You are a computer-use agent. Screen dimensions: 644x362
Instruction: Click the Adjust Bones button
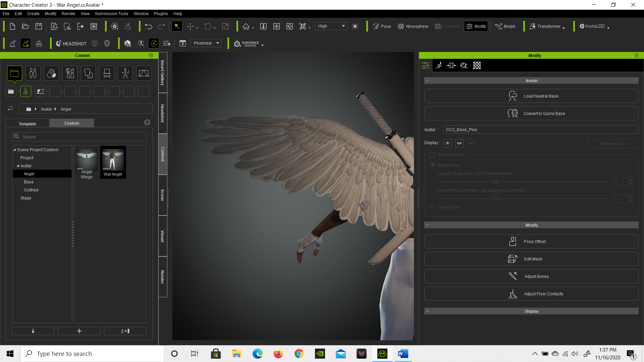point(531,277)
